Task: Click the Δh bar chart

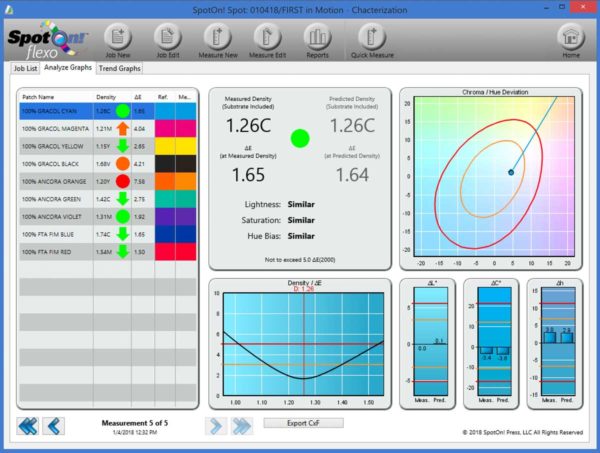Action: (x=558, y=341)
